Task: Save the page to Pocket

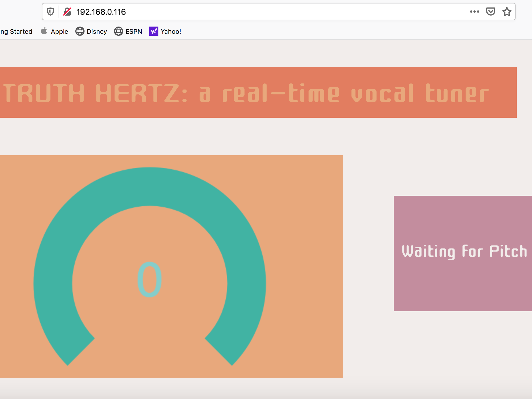Action: tap(490, 12)
